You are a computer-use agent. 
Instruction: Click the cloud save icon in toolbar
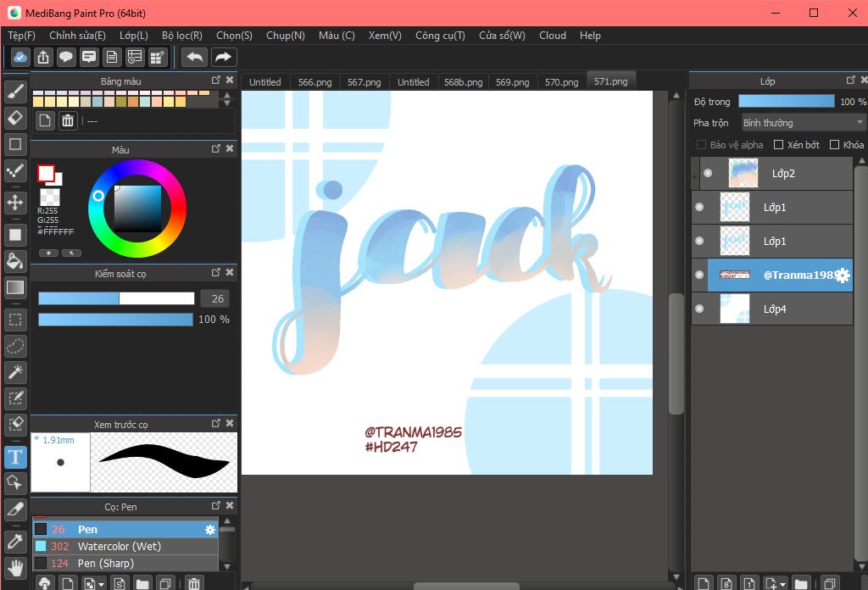(20, 57)
